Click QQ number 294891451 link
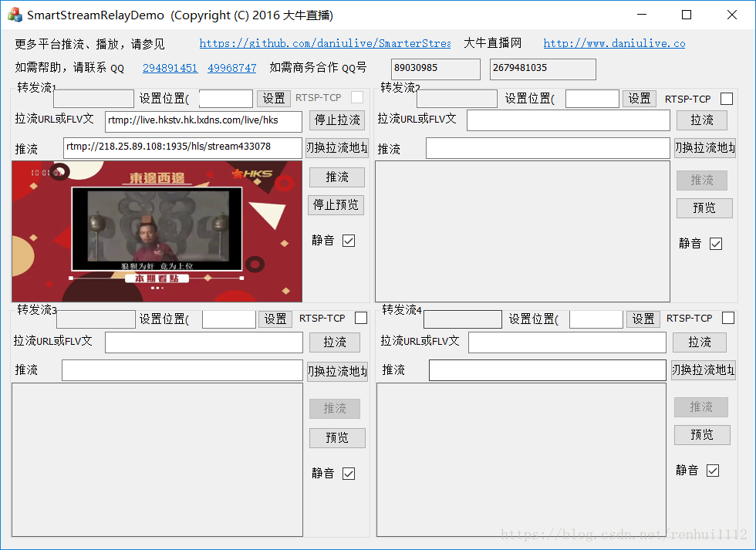 170,68
